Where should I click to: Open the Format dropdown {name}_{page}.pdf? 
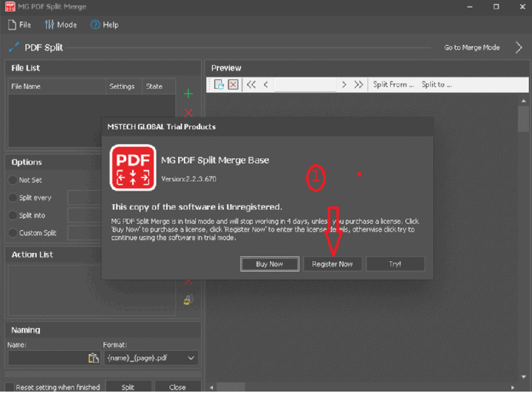click(151, 358)
